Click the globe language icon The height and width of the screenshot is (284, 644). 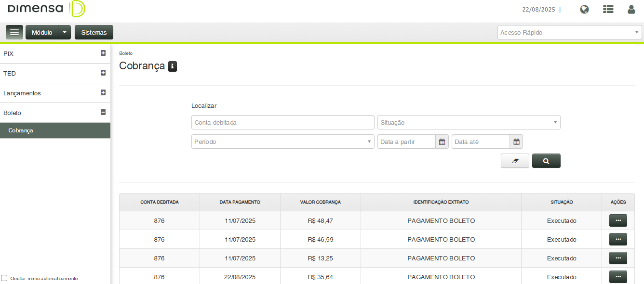[x=584, y=9]
